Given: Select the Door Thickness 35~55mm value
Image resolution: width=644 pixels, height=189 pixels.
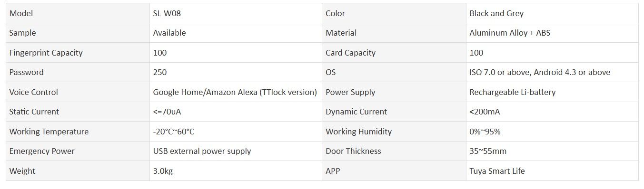Looking at the screenshot, I should point(488,151).
